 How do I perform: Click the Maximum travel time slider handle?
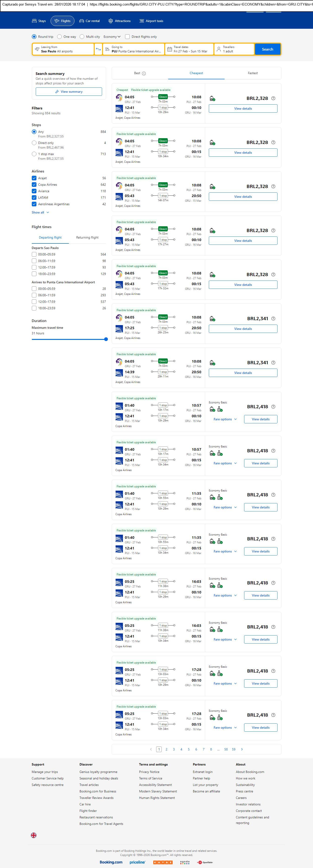pos(106,339)
